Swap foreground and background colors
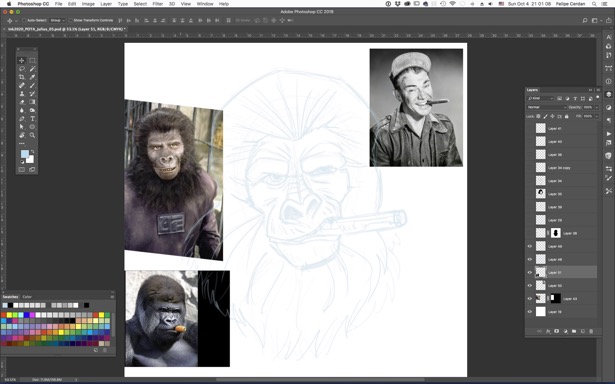The image size is (615, 384). pos(33,151)
